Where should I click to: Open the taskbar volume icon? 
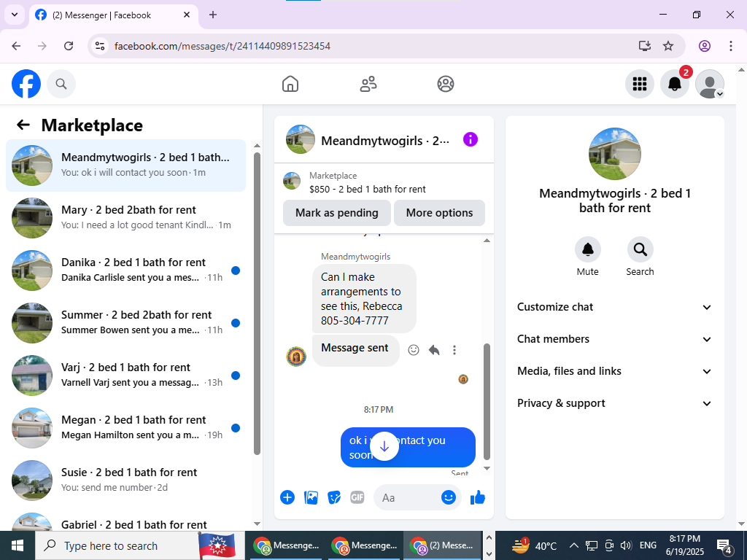click(627, 545)
